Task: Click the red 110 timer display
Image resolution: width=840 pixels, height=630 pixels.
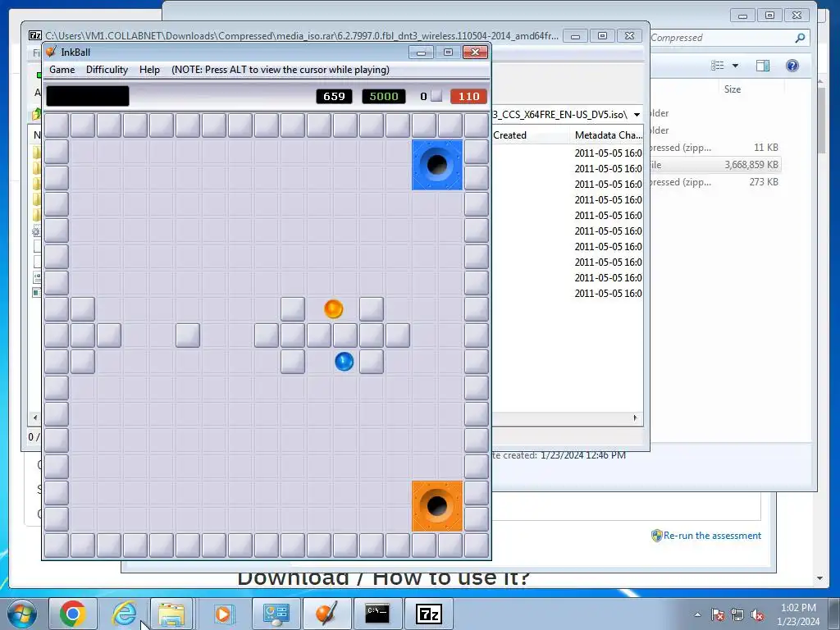Action: pyautogui.click(x=468, y=97)
